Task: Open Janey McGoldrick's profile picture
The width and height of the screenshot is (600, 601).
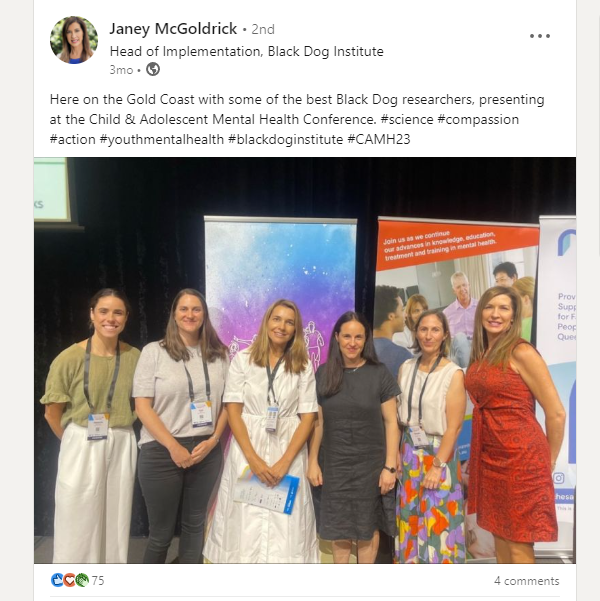Action: click(x=74, y=40)
